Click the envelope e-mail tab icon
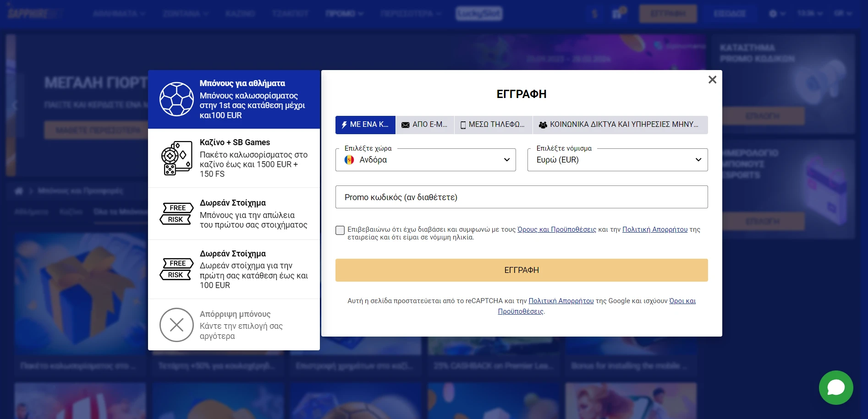This screenshot has width=868, height=419. click(x=405, y=125)
